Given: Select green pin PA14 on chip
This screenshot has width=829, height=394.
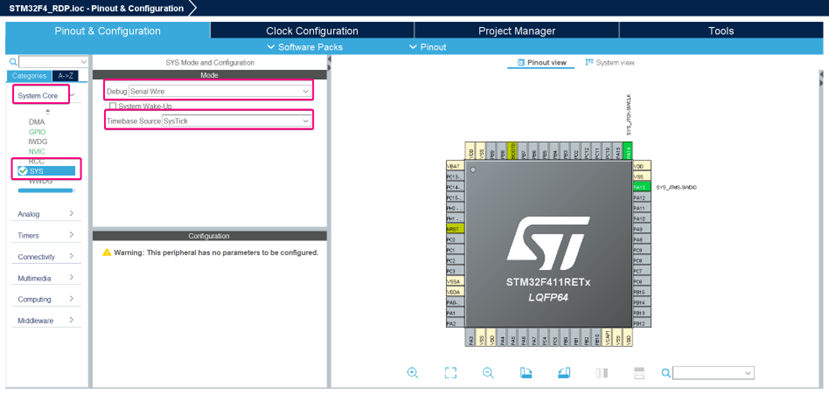Looking at the screenshot, I should pos(628,151).
